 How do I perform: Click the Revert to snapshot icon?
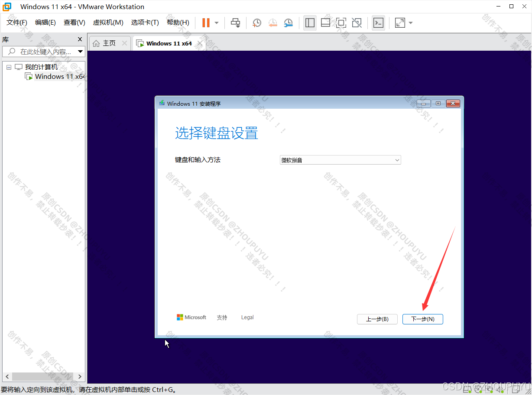272,23
